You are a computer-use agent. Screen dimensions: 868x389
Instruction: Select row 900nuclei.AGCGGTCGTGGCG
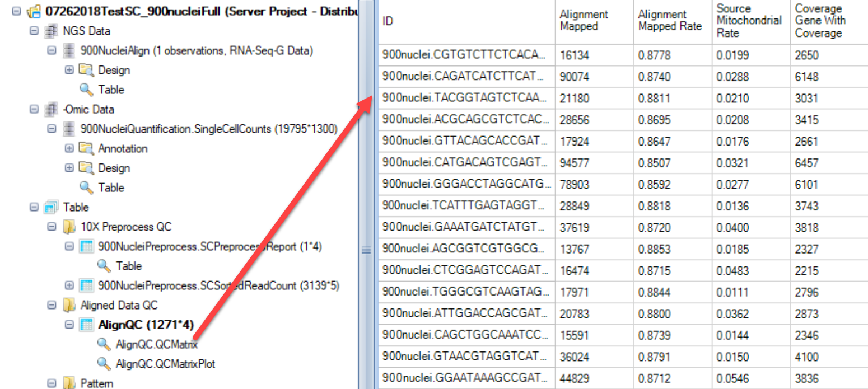point(466,249)
